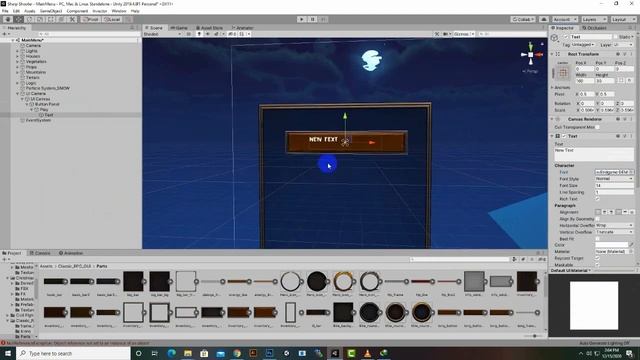Click the cloud services icon
Viewport: 640px width, 360px height.
(x=544, y=19)
